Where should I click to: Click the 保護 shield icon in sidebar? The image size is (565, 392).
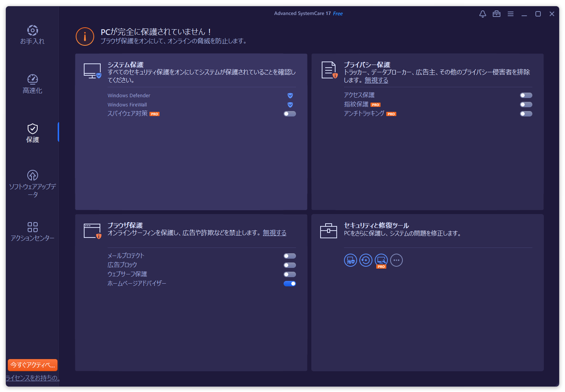tap(32, 129)
